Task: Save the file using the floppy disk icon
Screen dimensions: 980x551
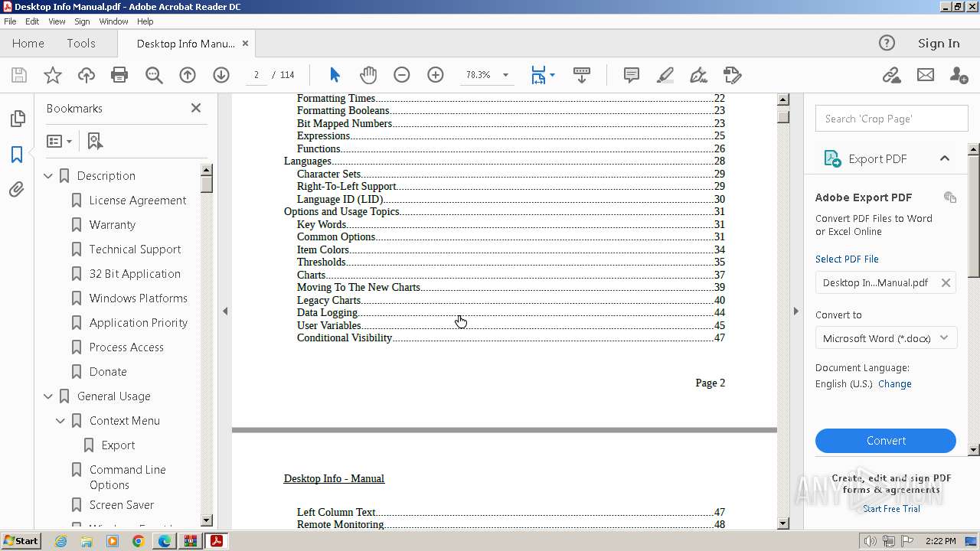Action: [19, 75]
